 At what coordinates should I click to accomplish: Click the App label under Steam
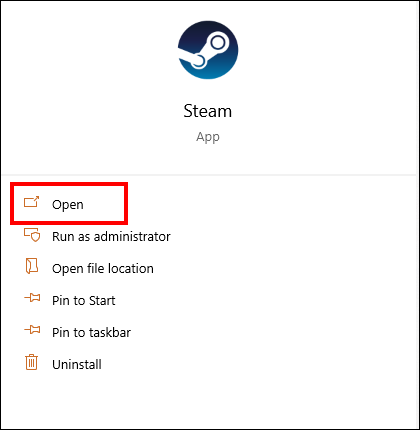tap(208, 137)
